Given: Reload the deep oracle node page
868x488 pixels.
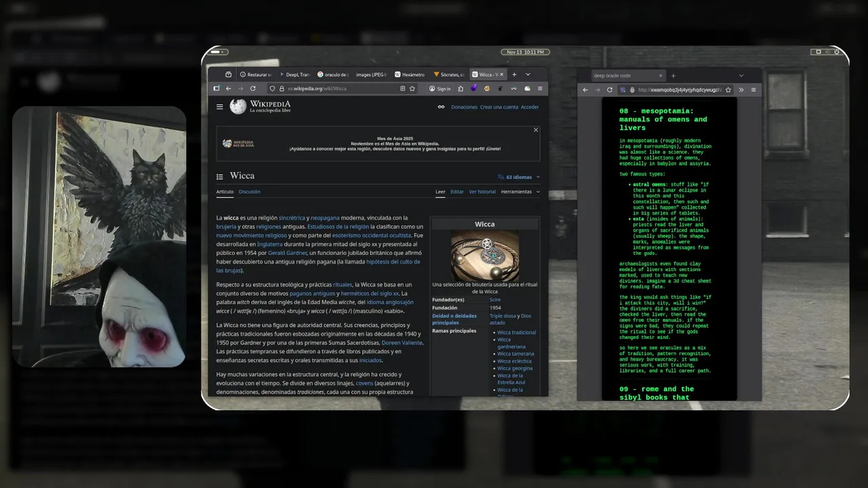Looking at the screenshot, I should [x=610, y=90].
